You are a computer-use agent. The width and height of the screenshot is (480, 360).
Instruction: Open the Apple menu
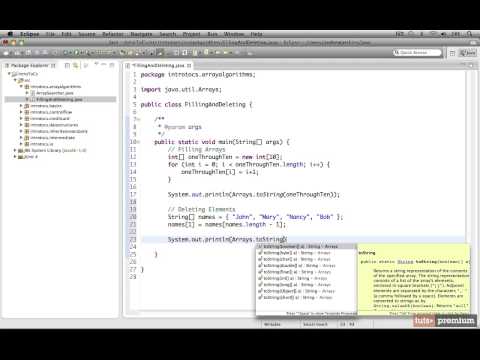pos(10,34)
